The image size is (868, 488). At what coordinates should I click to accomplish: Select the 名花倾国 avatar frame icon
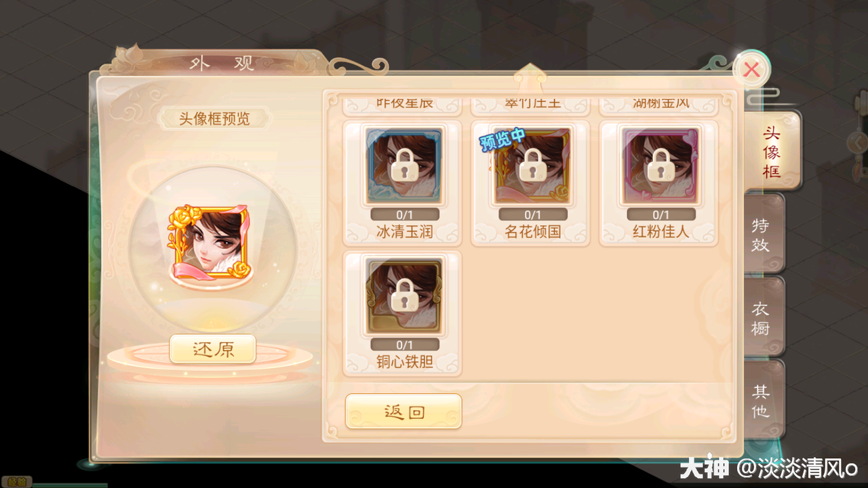tap(533, 166)
